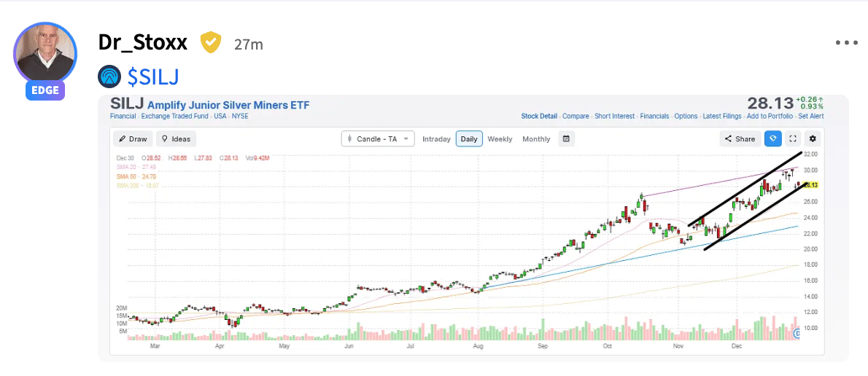
Task: Open the Options link
Action: 686,116
